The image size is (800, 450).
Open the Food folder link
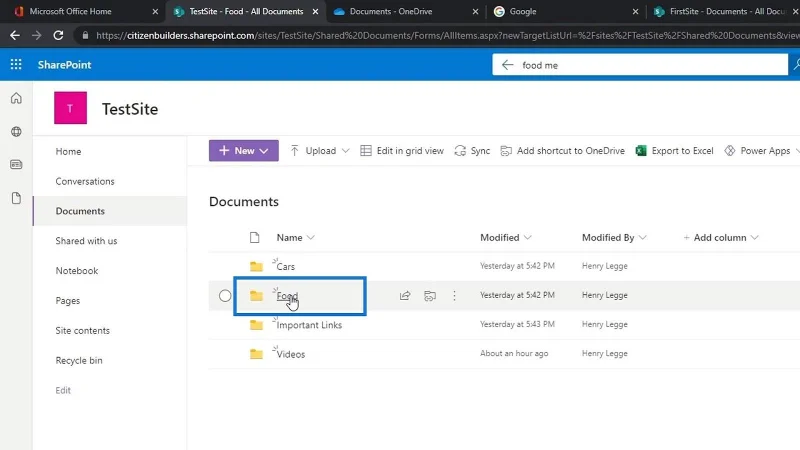(x=287, y=296)
